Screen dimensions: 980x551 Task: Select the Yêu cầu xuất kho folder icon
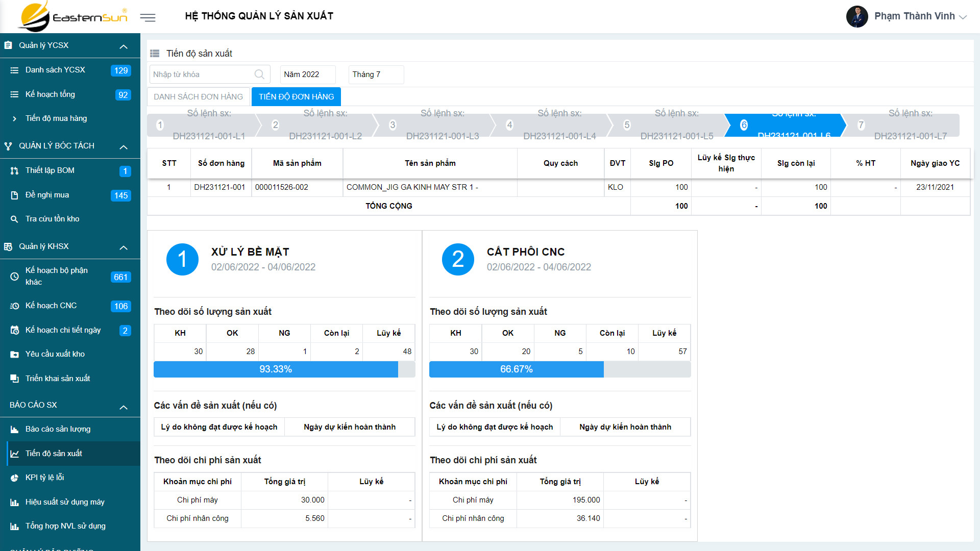coord(14,354)
